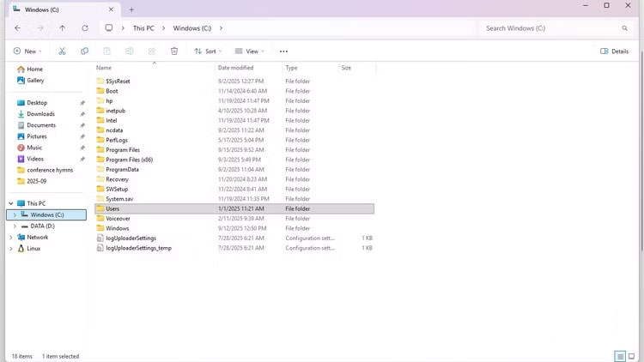This screenshot has height=362, width=644.
Task: Select the ProgramData folder
Action: [x=122, y=170]
